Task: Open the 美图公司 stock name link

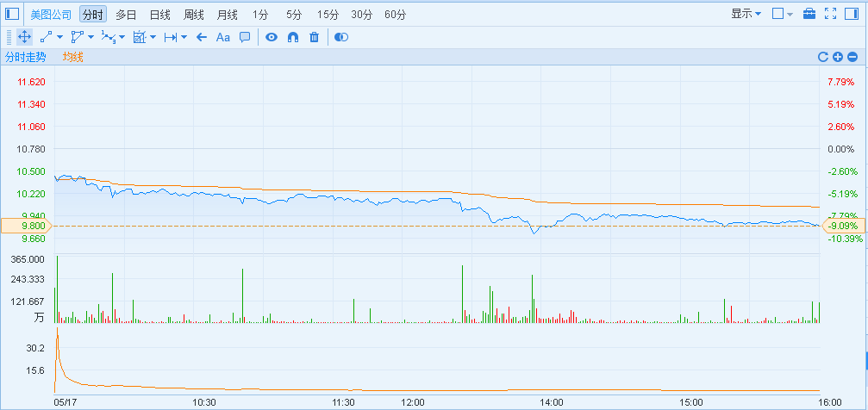Action: [x=51, y=15]
